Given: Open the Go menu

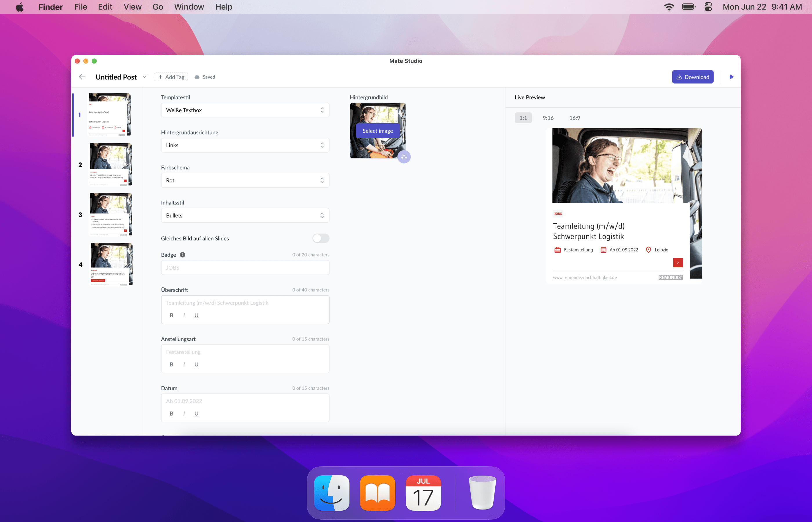Looking at the screenshot, I should point(157,7).
